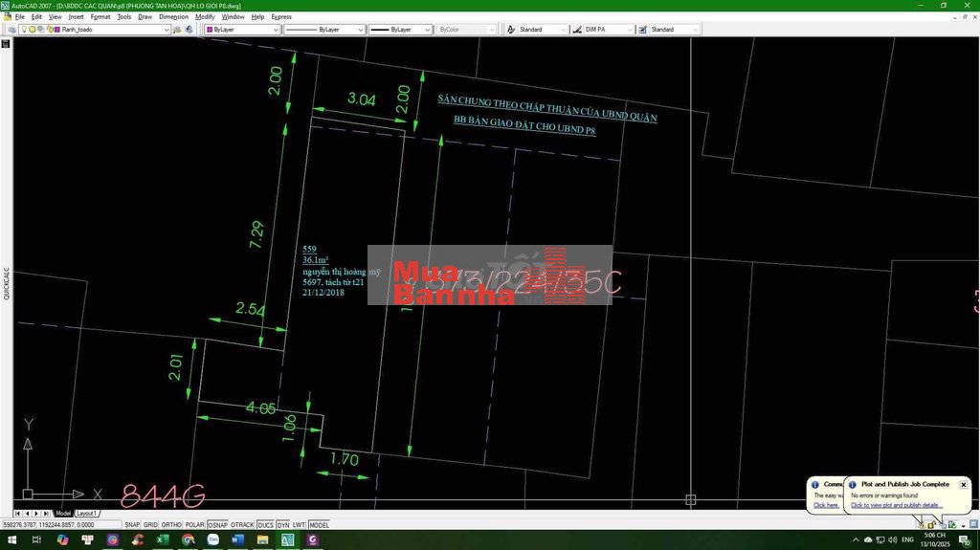Click the toolbar lock icon in status tray
The image size is (980, 550).
point(930,524)
